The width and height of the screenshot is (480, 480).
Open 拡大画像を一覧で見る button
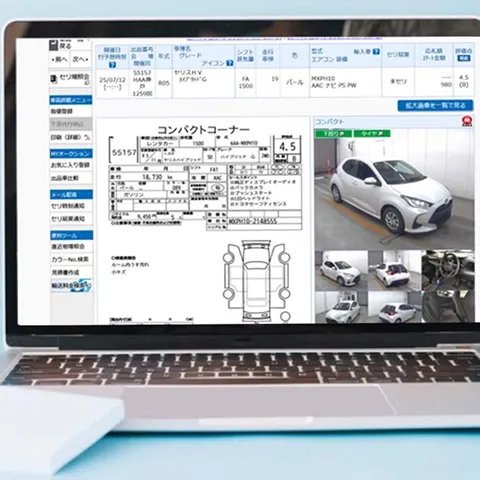(x=435, y=106)
